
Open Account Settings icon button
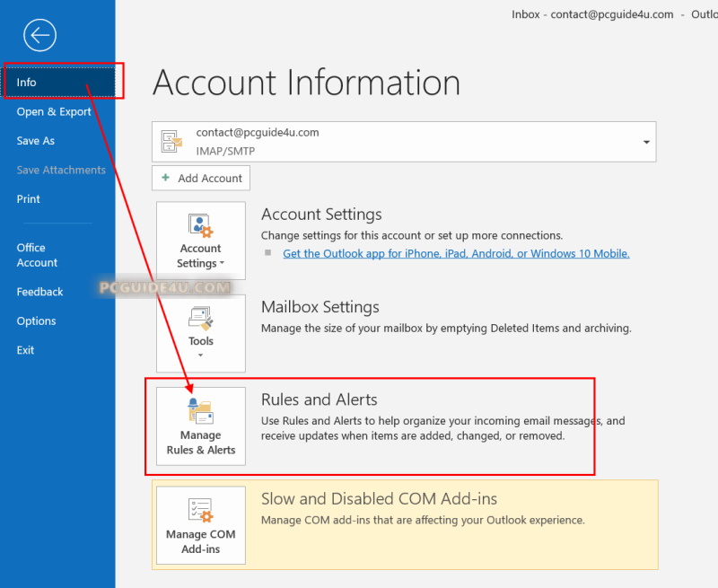[x=200, y=226]
